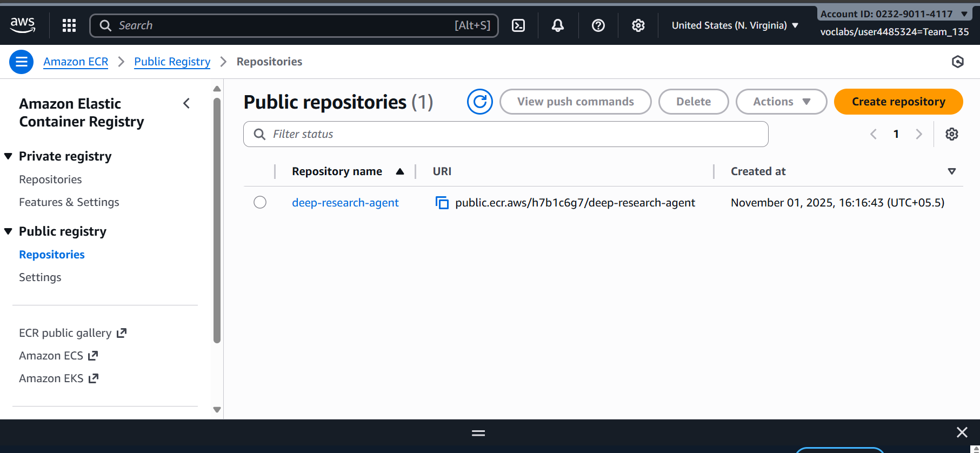Open the Actions dropdown

pos(781,102)
